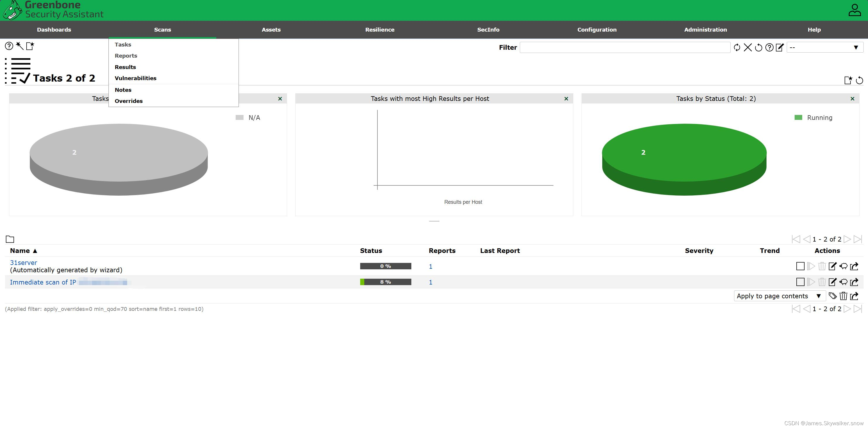Close the Tasks by Status chart
Screen dimensions: 868x429
(x=853, y=99)
